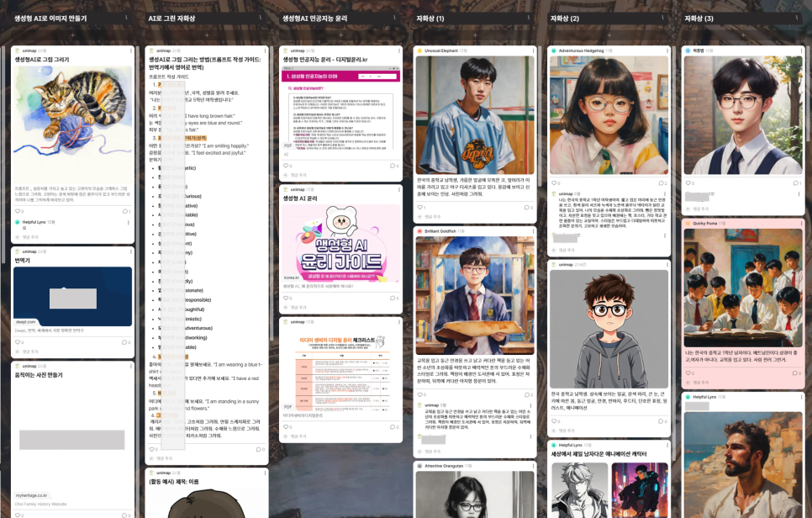This screenshot has height=518, width=812.
Task: Open comments on Quirky Puma post
Action: [x=797, y=373]
